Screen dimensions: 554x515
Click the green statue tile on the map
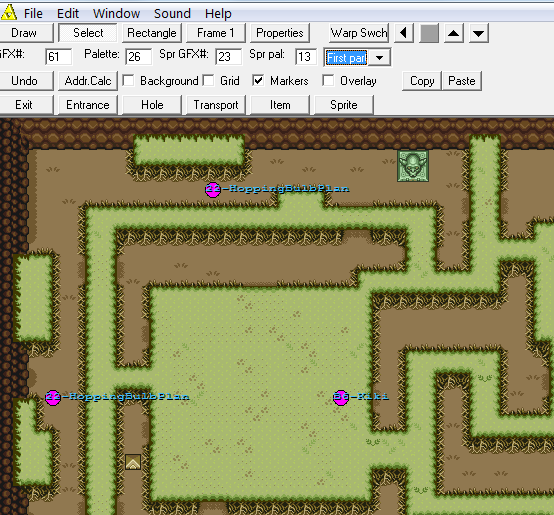(x=413, y=166)
